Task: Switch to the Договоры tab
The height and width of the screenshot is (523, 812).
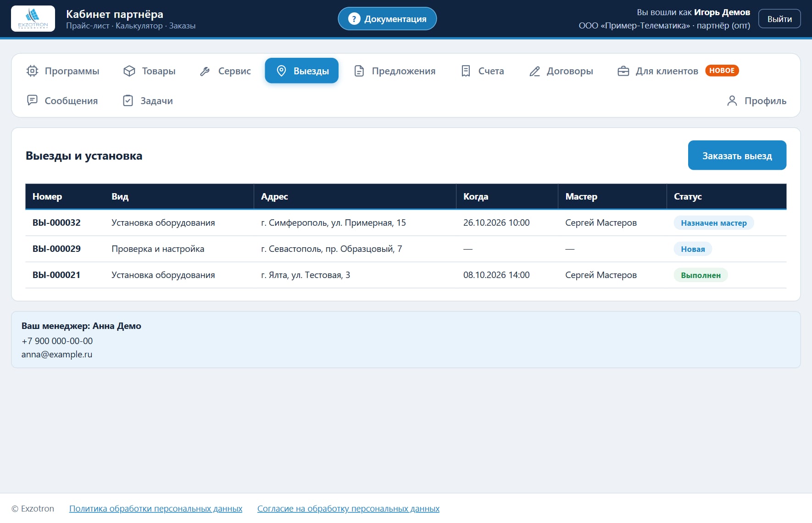Action: (x=561, y=71)
